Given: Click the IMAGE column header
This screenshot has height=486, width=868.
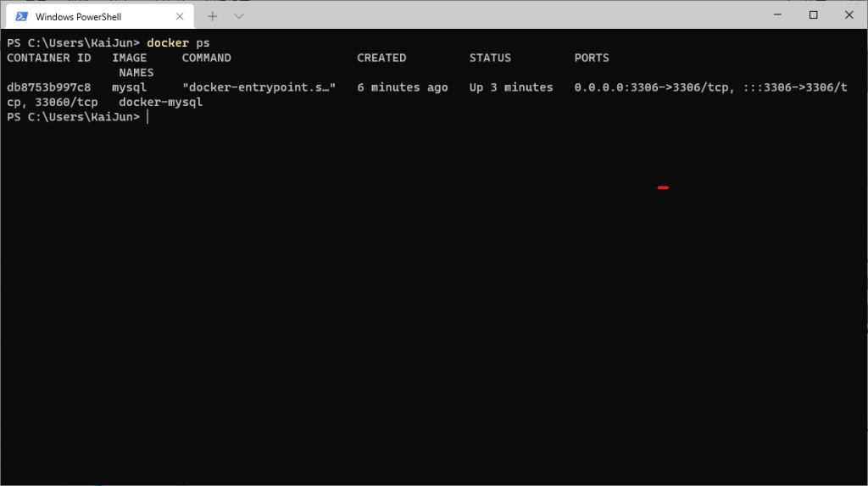Looking at the screenshot, I should [129, 58].
